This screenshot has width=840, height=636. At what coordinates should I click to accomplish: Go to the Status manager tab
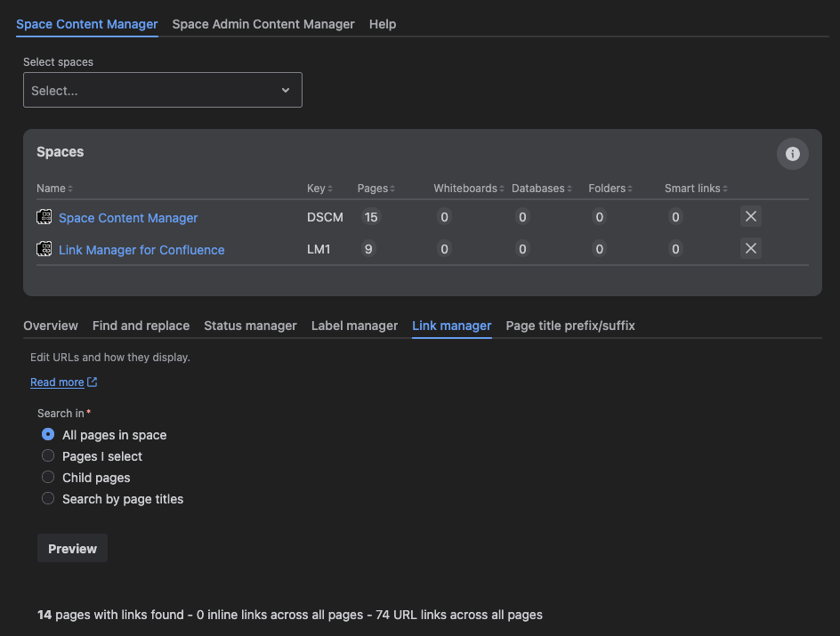point(250,326)
